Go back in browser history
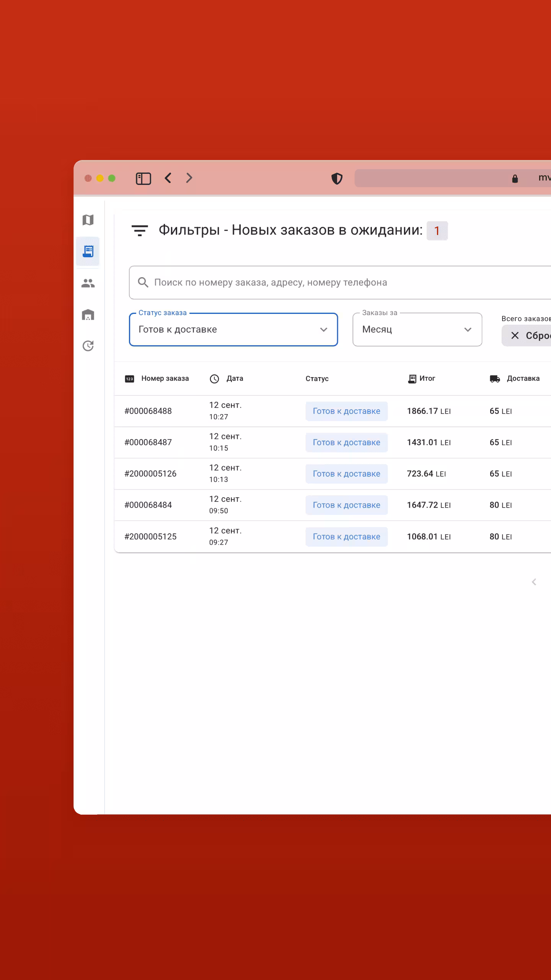 (x=168, y=178)
